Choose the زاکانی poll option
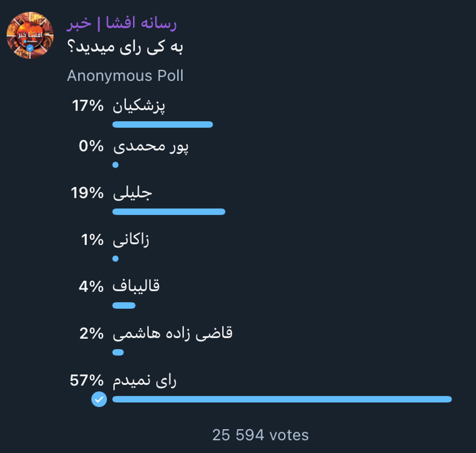The image size is (476, 453). (131, 240)
